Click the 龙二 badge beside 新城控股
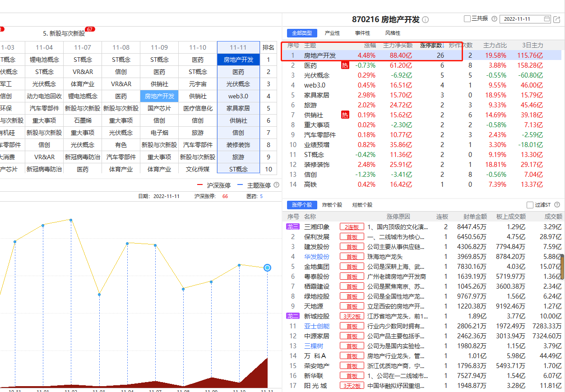This screenshot has width=565, height=392. (293, 316)
